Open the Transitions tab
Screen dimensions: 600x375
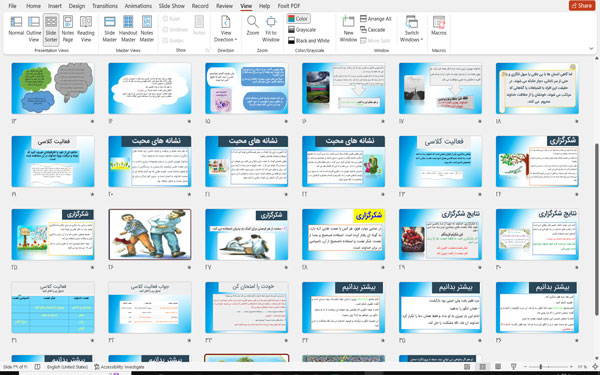(105, 6)
